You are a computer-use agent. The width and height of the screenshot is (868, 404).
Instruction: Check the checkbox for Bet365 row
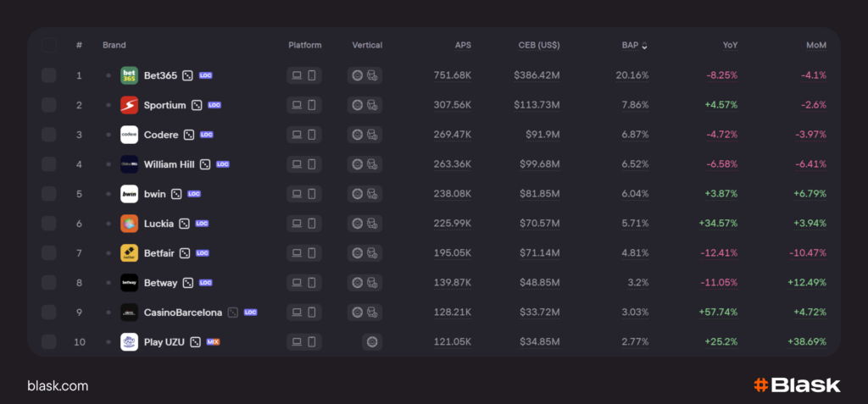point(49,75)
